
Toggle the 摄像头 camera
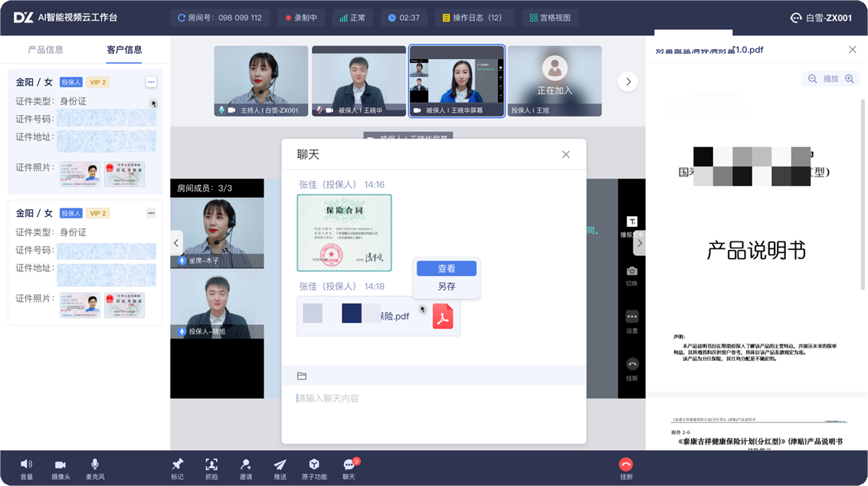(x=61, y=465)
